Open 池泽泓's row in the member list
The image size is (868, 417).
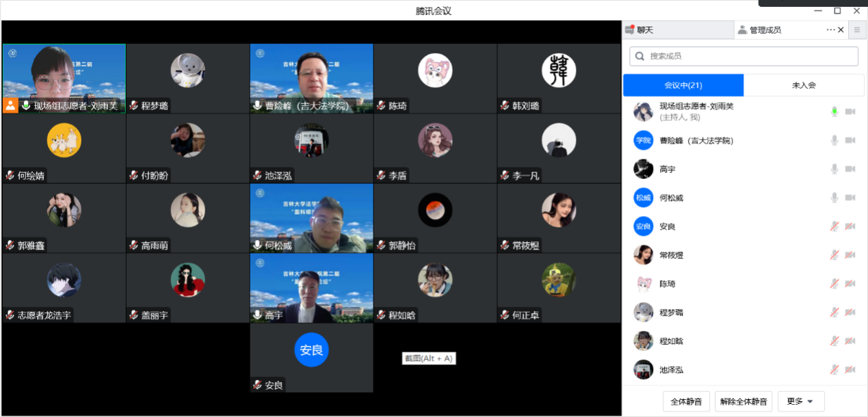(x=725, y=370)
